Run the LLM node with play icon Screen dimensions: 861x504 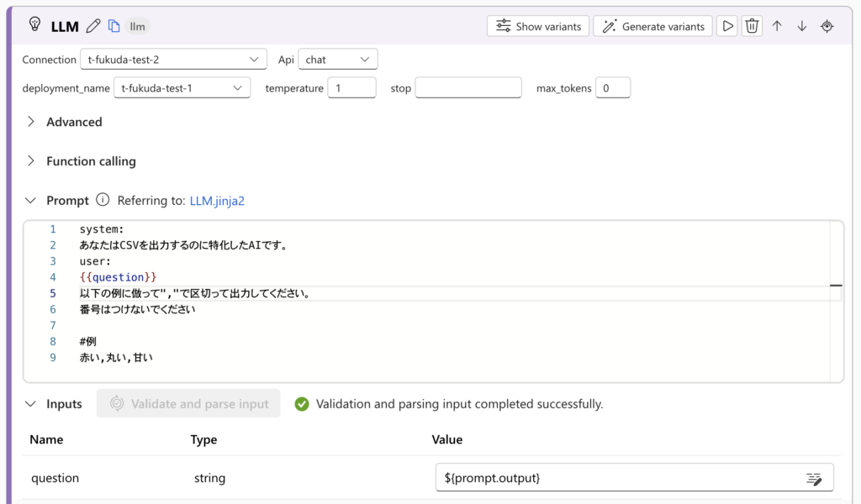pos(727,26)
